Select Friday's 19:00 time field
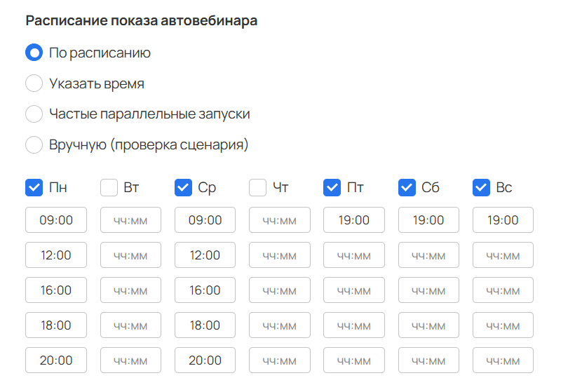 point(354,220)
